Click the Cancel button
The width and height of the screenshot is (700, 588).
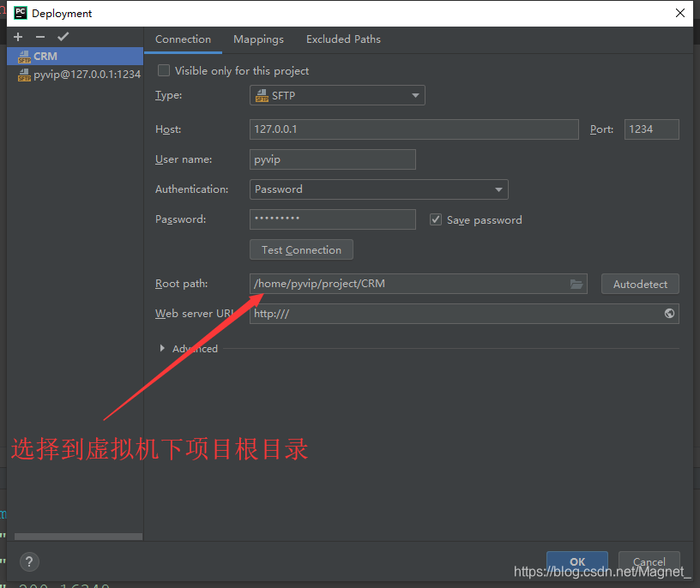[649, 561]
